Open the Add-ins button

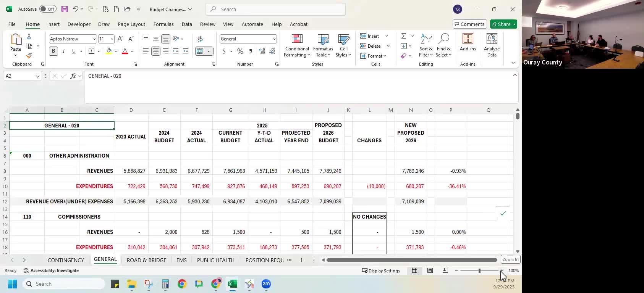468,42
